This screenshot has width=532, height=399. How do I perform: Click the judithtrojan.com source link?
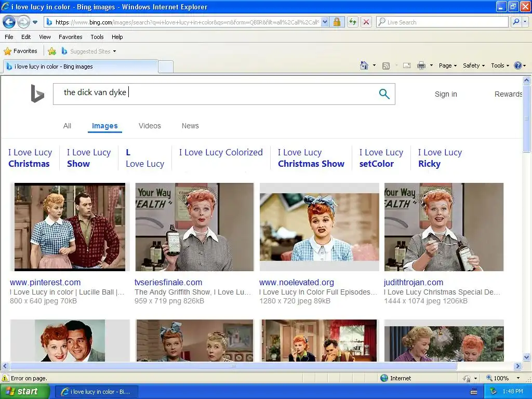(414, 282)
